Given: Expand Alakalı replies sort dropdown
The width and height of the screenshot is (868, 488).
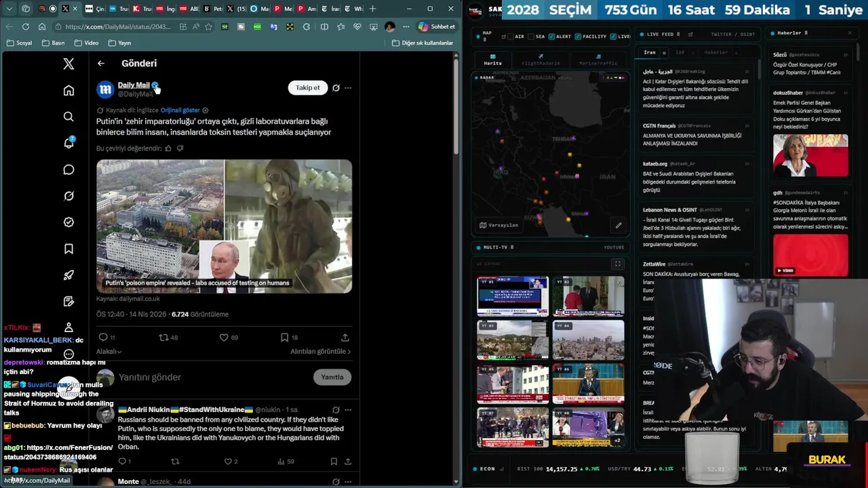Looking at the screenshot, I should point(108,351).
